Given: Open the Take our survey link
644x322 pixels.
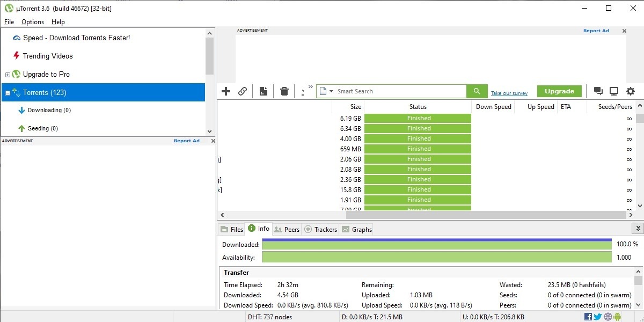Looking at the screenshot, I should tap(509, 92).
